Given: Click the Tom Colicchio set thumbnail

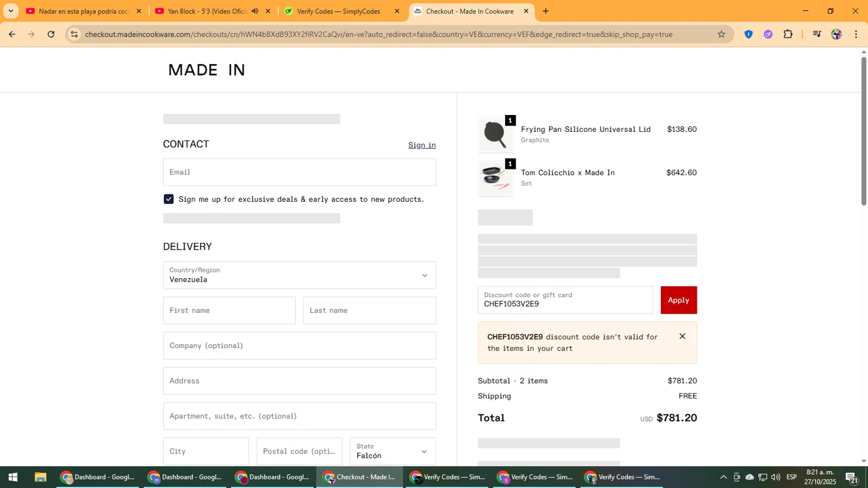Looking at the screenshot, I should [x=495, y=179].
